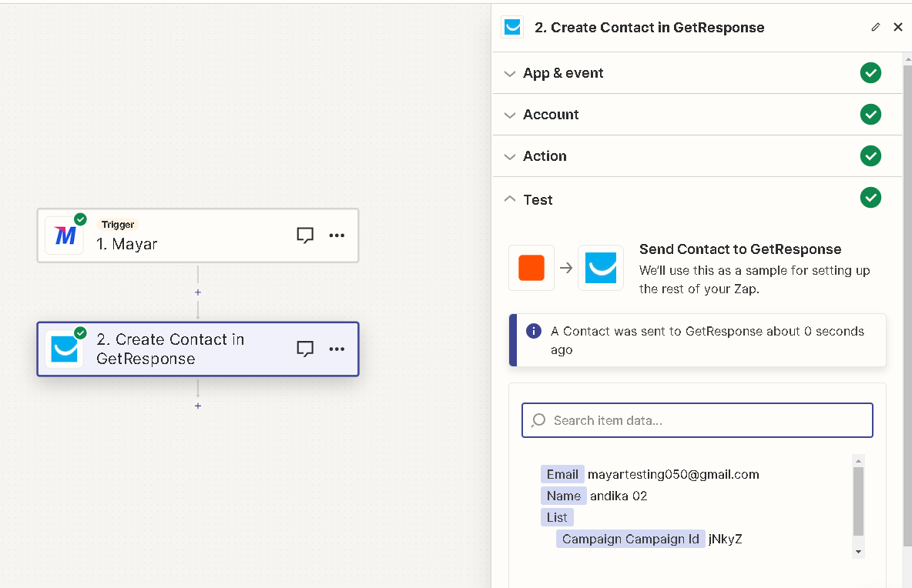Open comment on Create Contact step
912x588 pixels.
305,349
